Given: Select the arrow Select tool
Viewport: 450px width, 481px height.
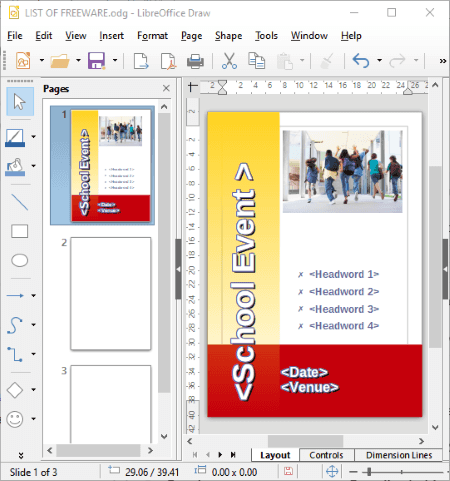Looking at the screenshot, I should [x=20, y=101].
